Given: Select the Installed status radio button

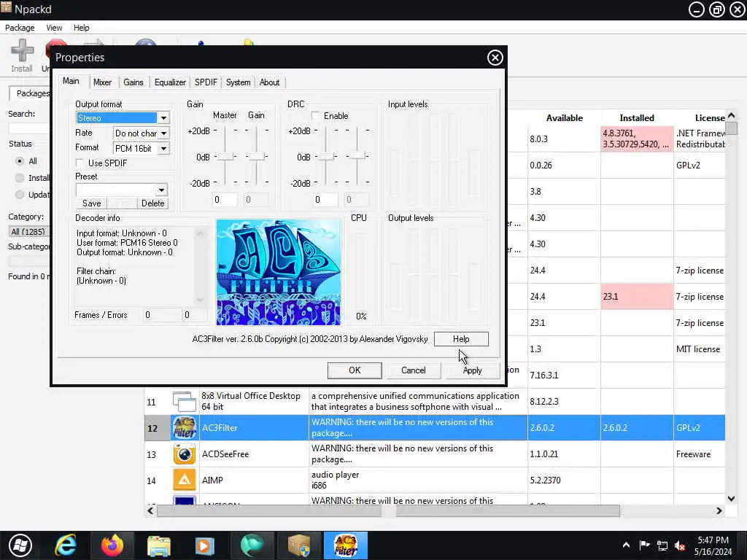Looking at the screenshot, I should point(20,178).
